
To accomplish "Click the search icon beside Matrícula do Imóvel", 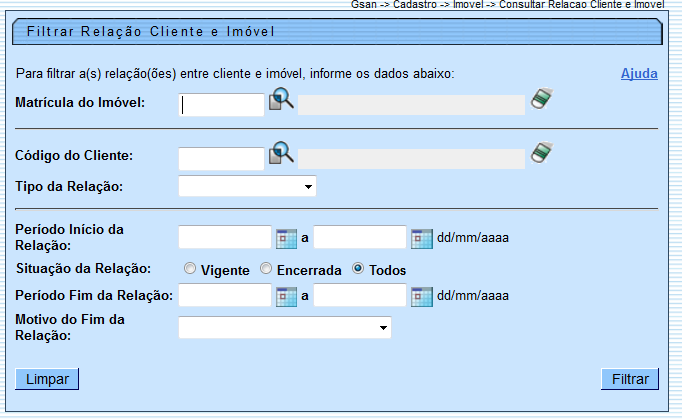I will (x=281, y=100).
